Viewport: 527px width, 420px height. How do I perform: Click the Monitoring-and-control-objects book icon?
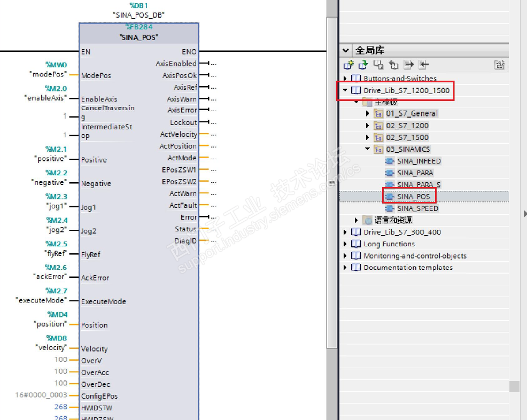(356, 256)
